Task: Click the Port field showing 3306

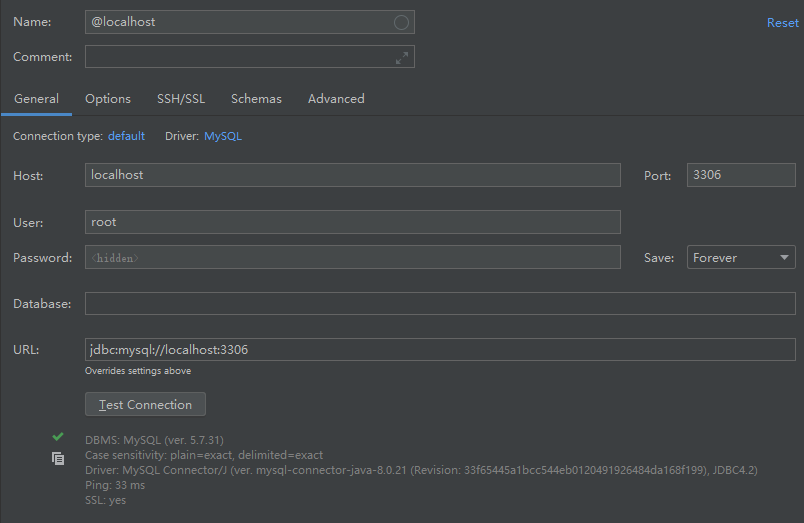Action: click(x=740, y=175)
